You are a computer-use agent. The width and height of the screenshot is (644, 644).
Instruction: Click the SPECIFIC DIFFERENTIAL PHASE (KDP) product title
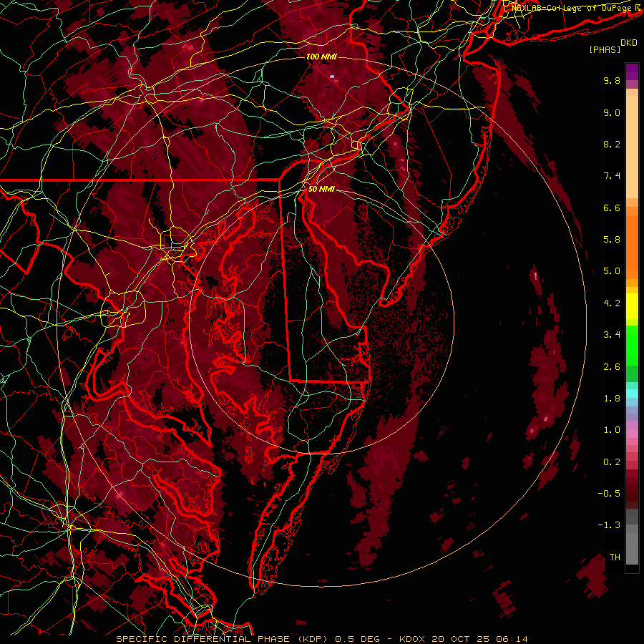click(222, 639)
